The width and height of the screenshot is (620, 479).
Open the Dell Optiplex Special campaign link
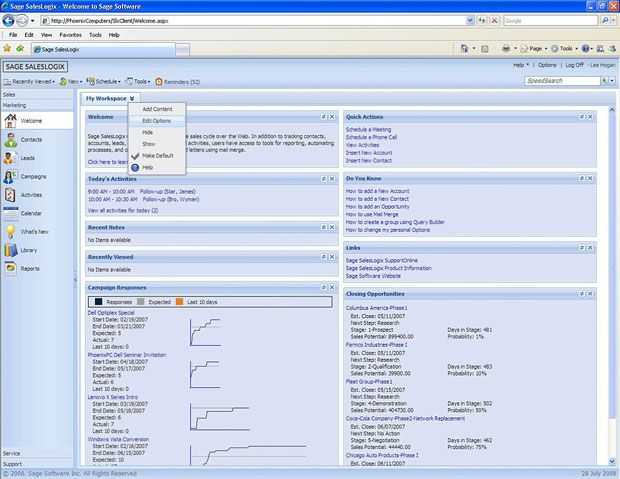tap(111, 312)
